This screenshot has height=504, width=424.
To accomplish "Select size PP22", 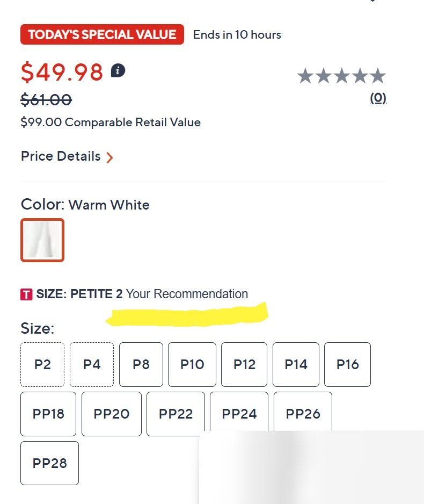I will click(x=176, y=414).
